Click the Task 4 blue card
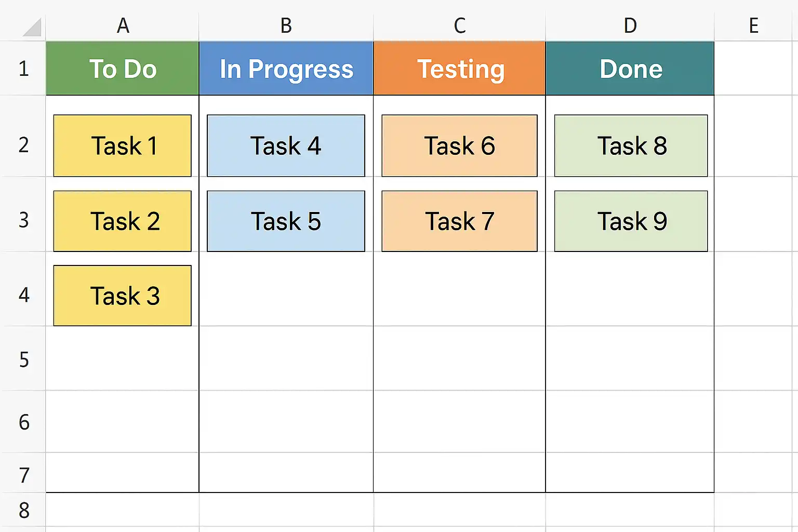The image size is (798, 532). 286,145
